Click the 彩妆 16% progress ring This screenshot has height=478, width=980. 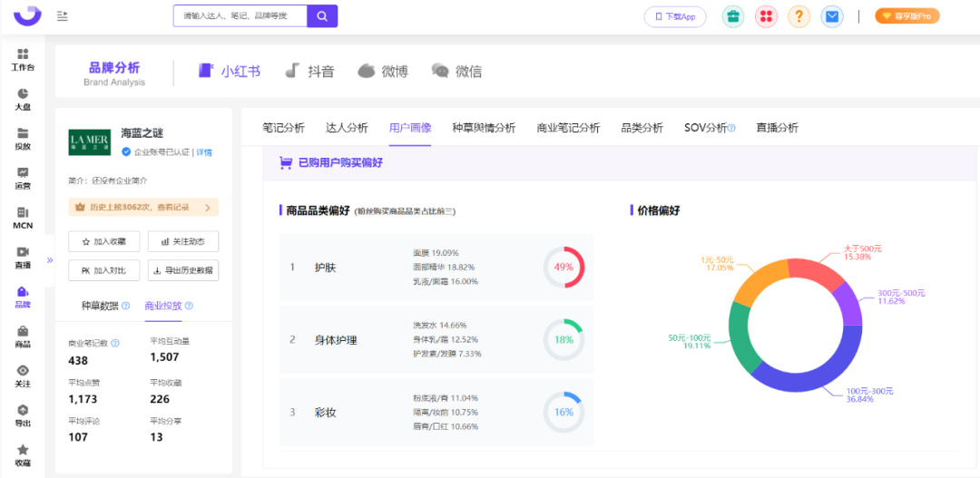pos(563,413)
